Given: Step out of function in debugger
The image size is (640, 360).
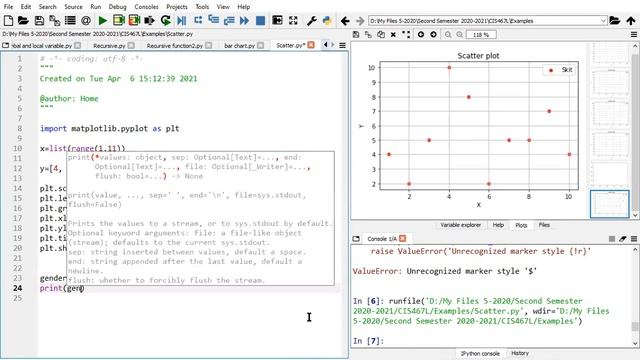Looking at the screenshot, I should (229, 20).
